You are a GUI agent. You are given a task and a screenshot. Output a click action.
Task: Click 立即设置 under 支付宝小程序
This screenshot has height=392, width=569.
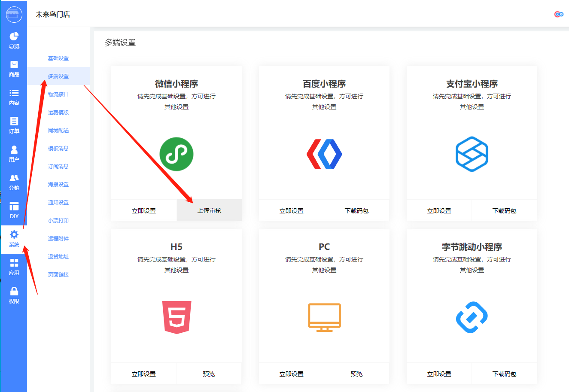(439, 210)
